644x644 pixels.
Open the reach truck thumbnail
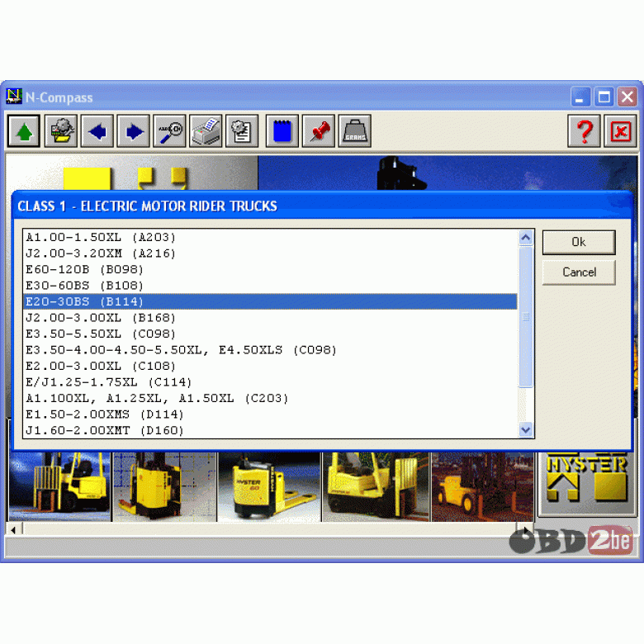point(164,487)
